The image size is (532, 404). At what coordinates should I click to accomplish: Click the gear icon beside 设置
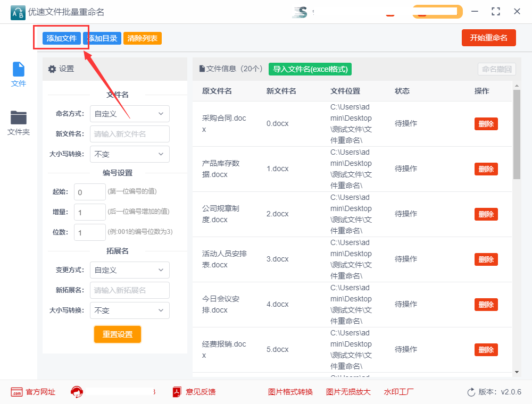coord(52,69)
